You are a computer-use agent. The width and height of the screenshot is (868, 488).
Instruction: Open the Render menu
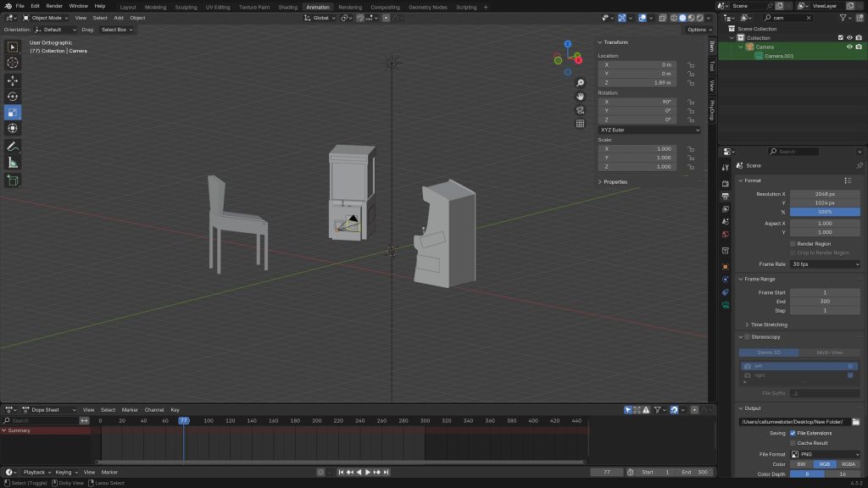pyautogui.click(x=54, y=6)
